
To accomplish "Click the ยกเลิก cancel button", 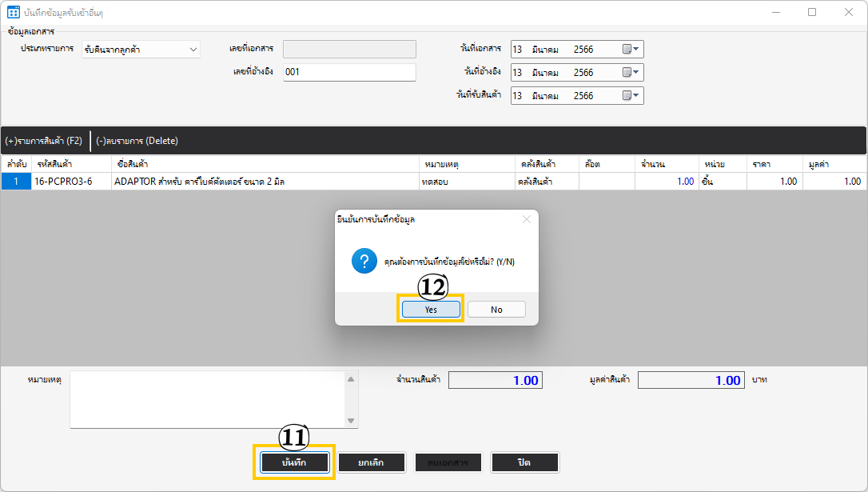I will tap(368, 462).
